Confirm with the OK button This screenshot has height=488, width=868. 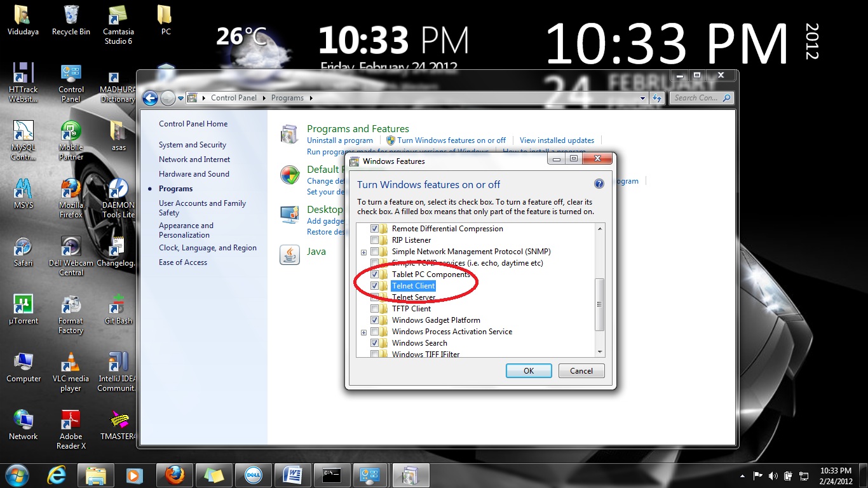tap(529, 371)
